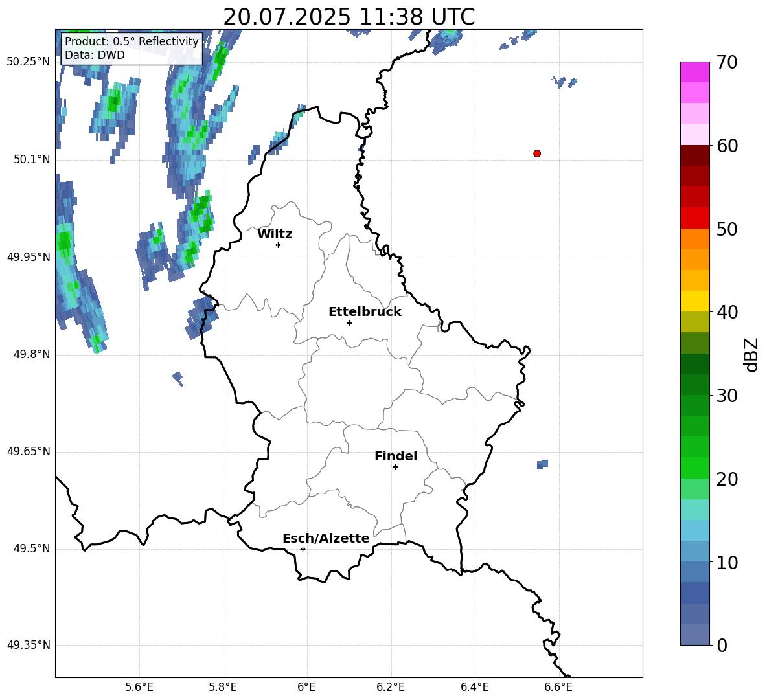Viewport: 767px width, 700px height.
Task: Click the 50.1°N latitude label
Action: [32, 159]
